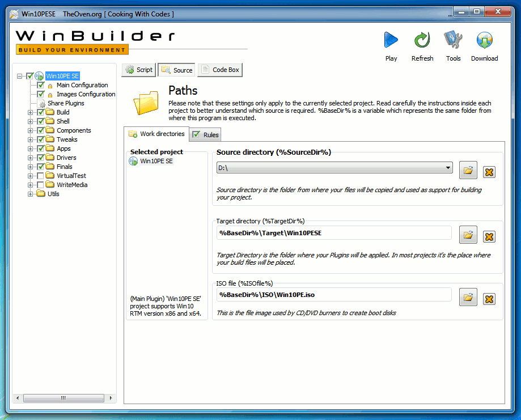Click the large Paths folder icon

(146, 103)
